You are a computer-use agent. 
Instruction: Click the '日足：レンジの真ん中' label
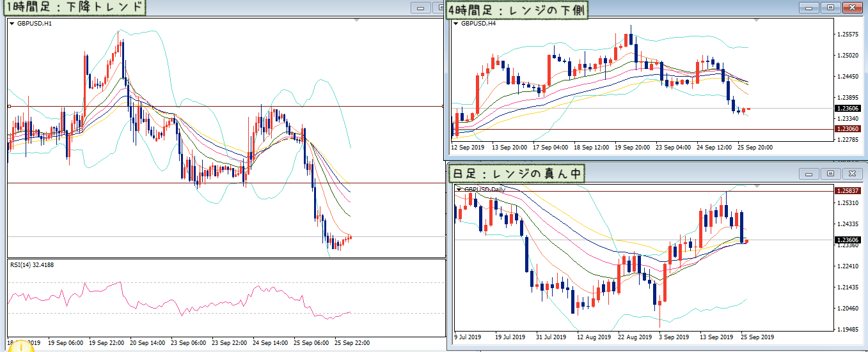[x=516, y=174]
